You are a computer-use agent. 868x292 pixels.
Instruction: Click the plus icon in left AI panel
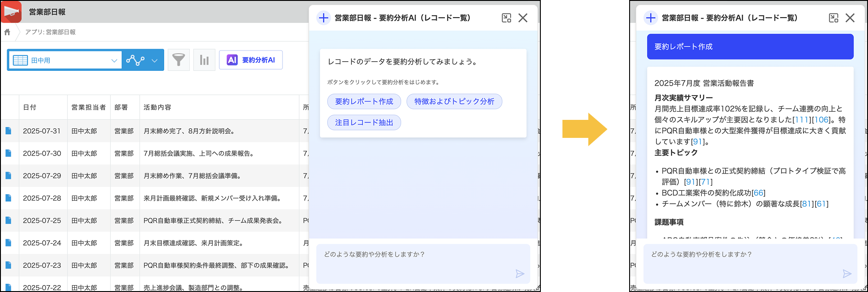coord(324,18)
